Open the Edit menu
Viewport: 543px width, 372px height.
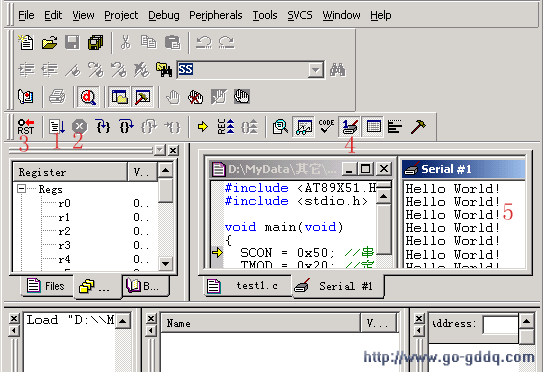point(53,15)
